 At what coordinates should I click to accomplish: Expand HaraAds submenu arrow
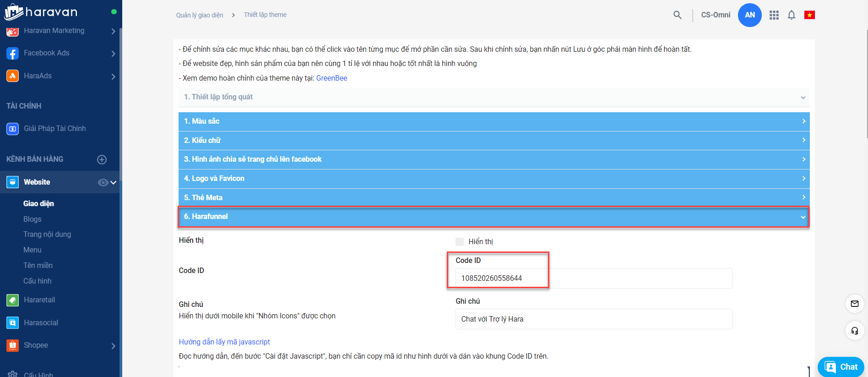113,76
